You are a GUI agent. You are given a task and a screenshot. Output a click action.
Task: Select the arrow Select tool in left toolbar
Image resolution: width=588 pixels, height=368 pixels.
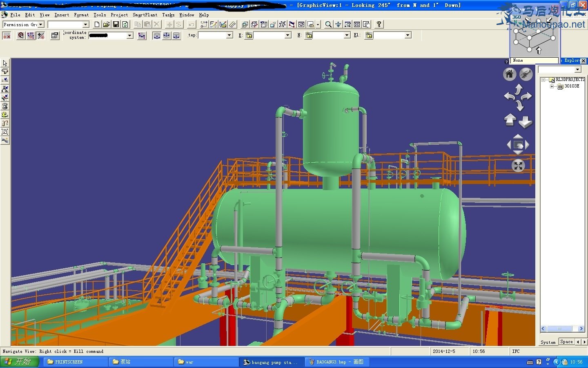5,63
